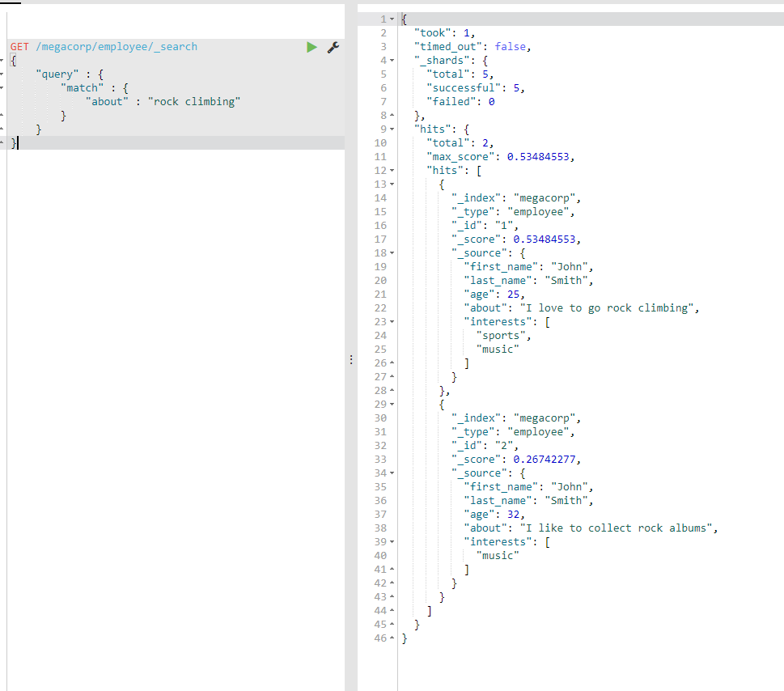Click the "took" field in response
This screenshot has width=784, height=691.
435,33
